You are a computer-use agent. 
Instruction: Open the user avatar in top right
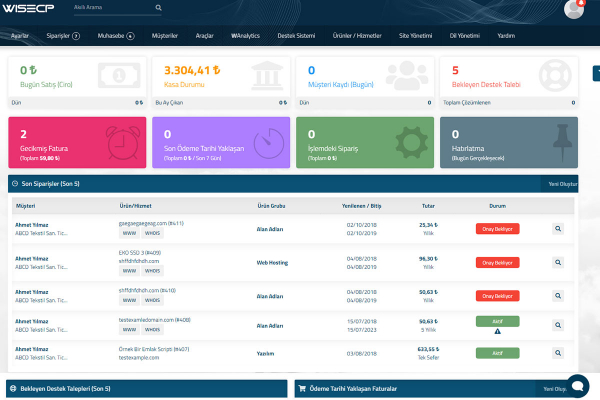tap(574, 9)
